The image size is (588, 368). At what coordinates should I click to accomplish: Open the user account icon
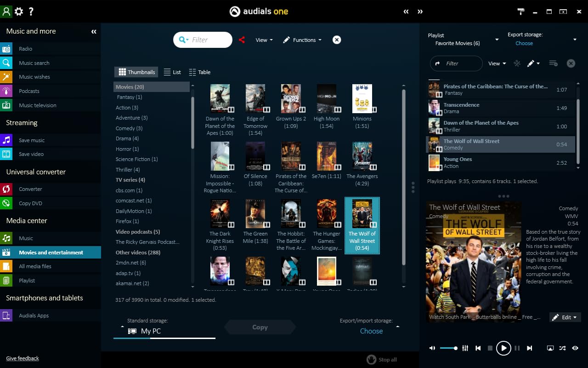6,11
